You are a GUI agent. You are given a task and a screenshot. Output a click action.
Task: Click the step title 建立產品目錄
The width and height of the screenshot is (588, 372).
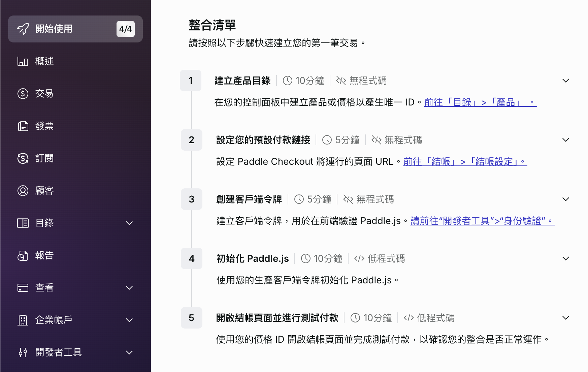click(242, 81)
